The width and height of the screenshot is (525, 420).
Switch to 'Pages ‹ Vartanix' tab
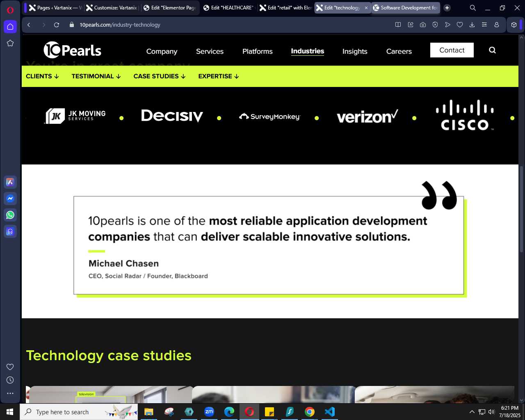tap(55, 8)
